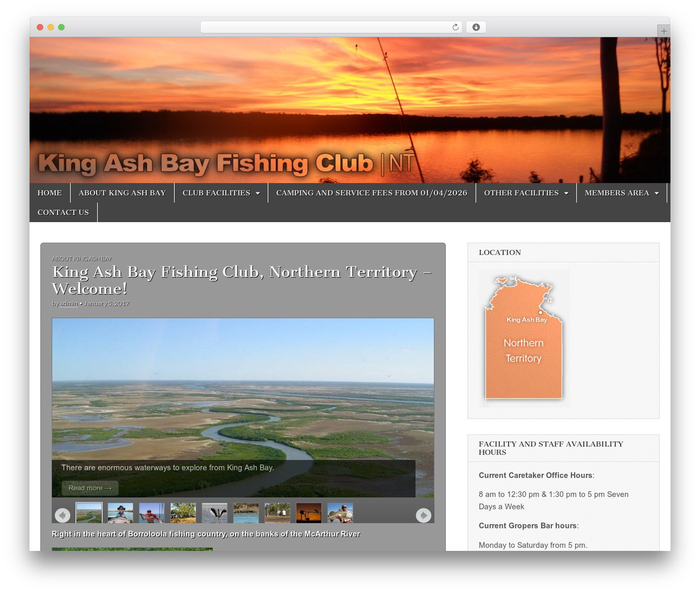The width and height of the screenshot is (700, 593).
Task: Open the About King Ash Bay category link
Action: point(82,259)
